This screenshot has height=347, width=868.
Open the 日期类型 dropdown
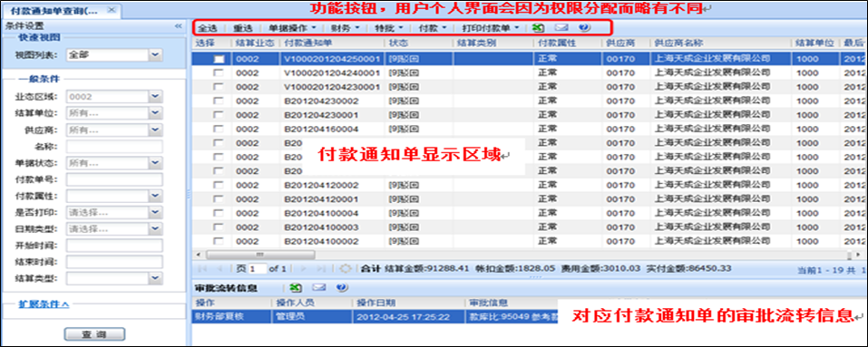point(156,228)
